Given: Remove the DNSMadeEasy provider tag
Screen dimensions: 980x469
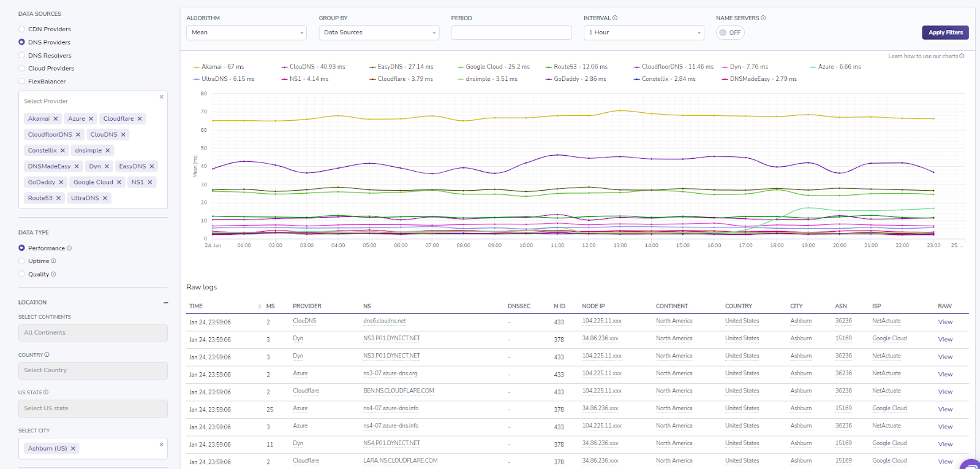Looking at the screenshot, I should pos(77,167).
